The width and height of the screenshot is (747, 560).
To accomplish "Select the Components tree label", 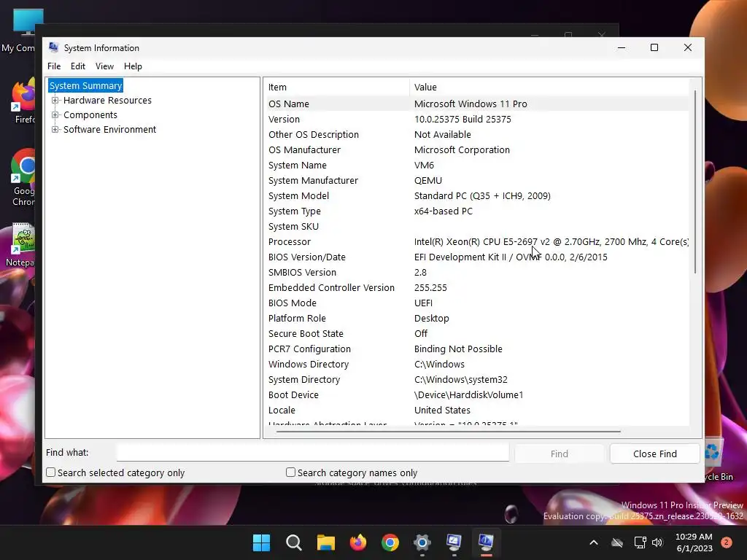I will tap(90, 114).
